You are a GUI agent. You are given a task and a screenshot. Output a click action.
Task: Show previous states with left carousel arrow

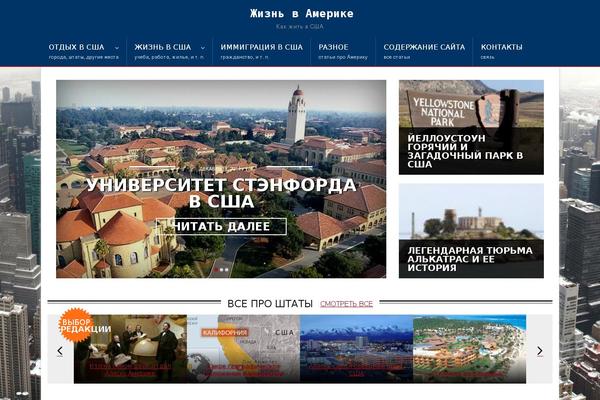[x=60, y=351]
